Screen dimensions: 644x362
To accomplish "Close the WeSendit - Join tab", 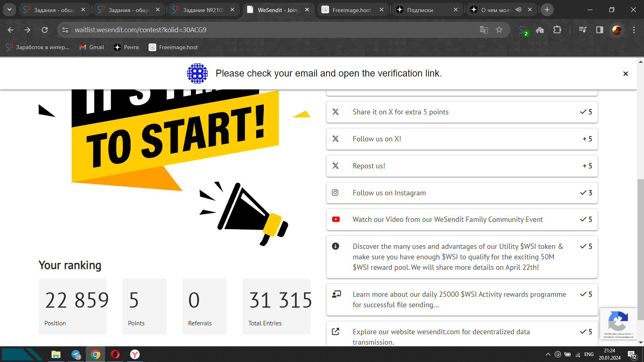I will 307,10.
